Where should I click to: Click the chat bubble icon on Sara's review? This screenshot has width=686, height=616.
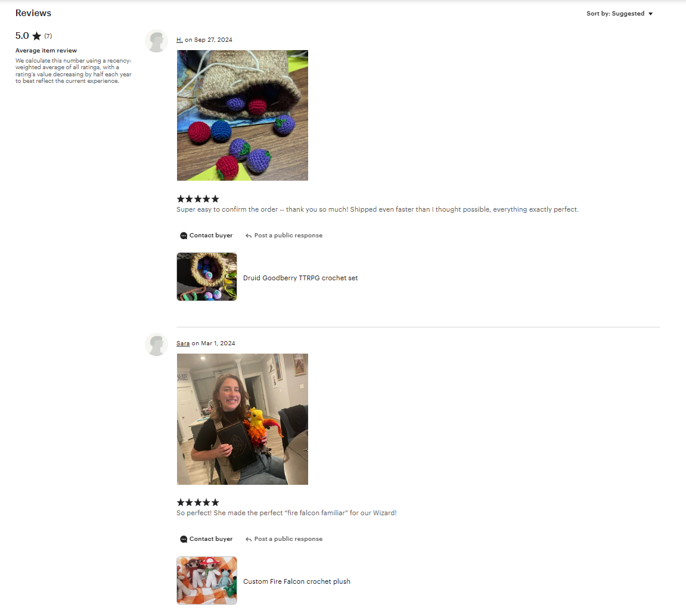(x=184, y=539)
